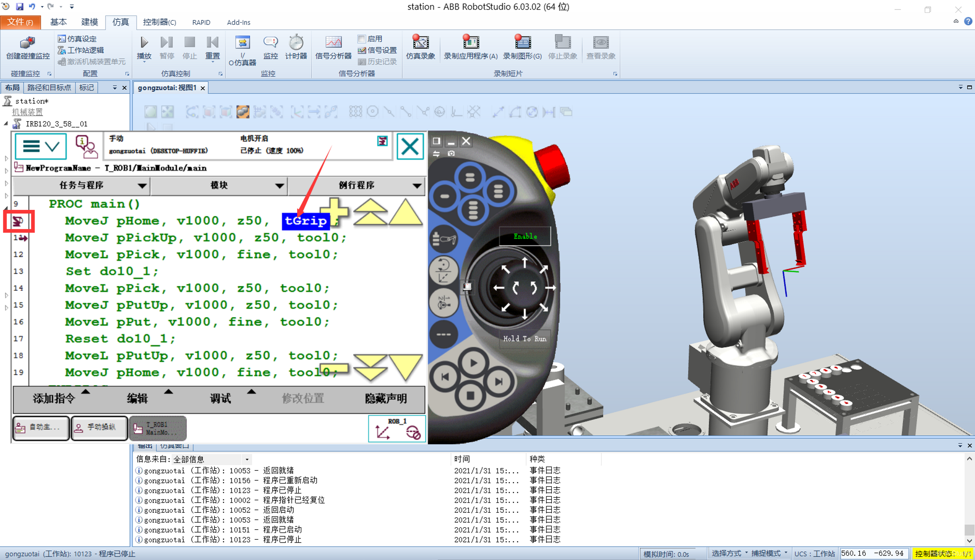Open the 路径和目标点 panel tab

(49, 88)
